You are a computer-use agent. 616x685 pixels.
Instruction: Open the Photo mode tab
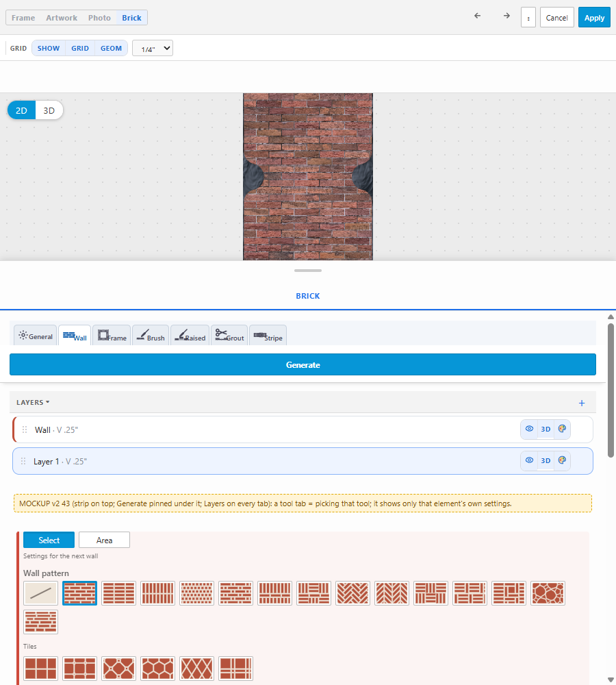pos(99,18)
